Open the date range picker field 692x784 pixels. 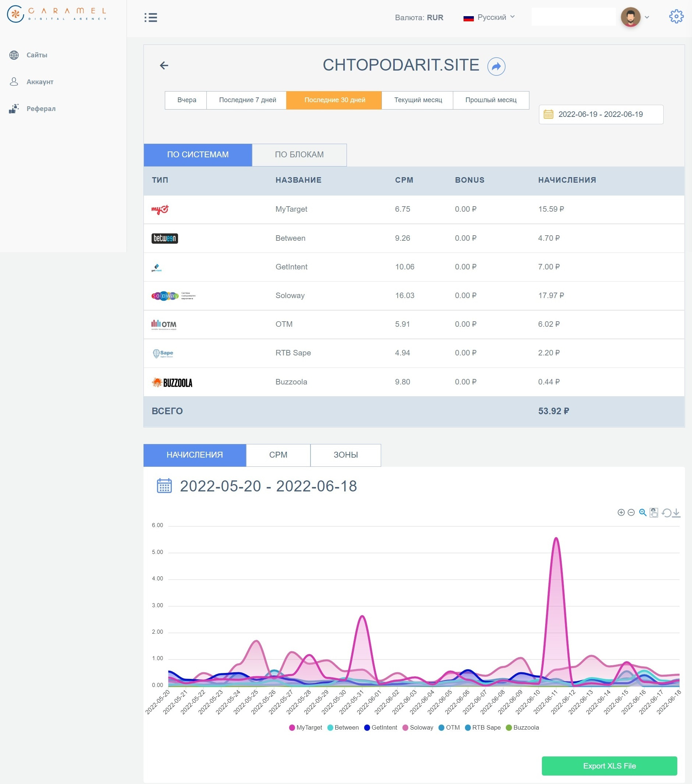pos(601,114)
